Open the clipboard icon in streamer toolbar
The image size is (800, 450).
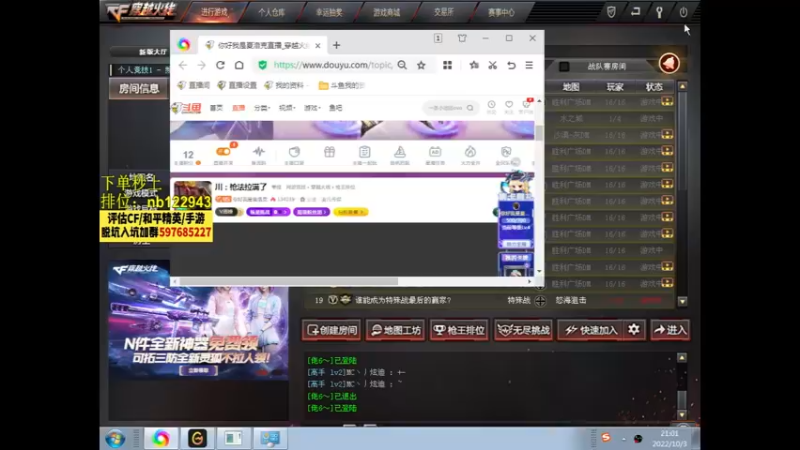364,152
